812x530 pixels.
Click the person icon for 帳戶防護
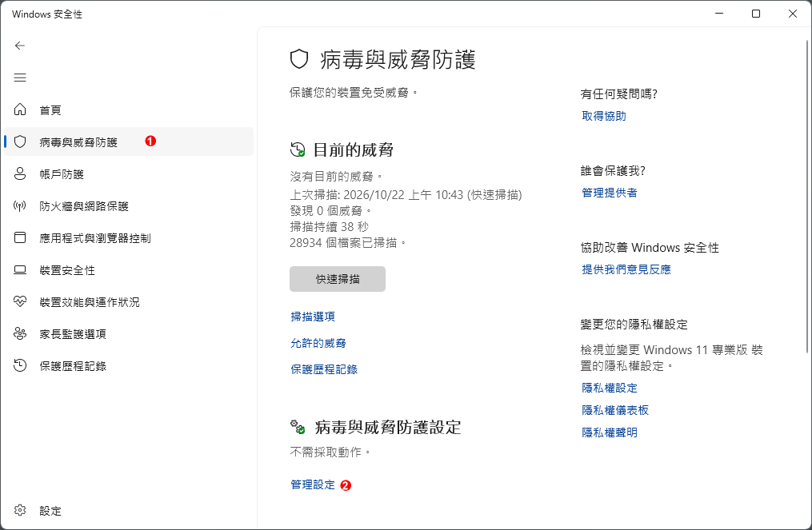[x=20, y=174]
